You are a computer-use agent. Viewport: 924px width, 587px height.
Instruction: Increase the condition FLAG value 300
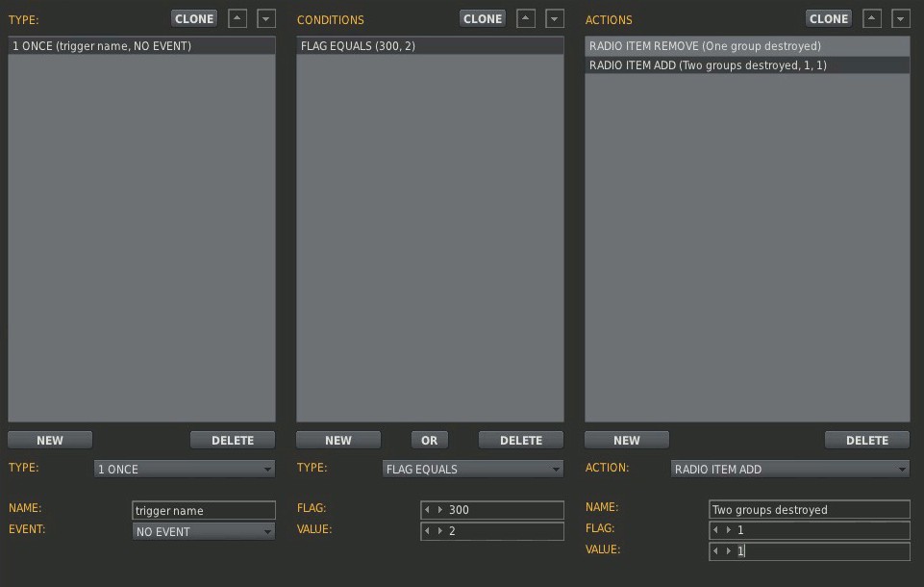coord(439,510)
